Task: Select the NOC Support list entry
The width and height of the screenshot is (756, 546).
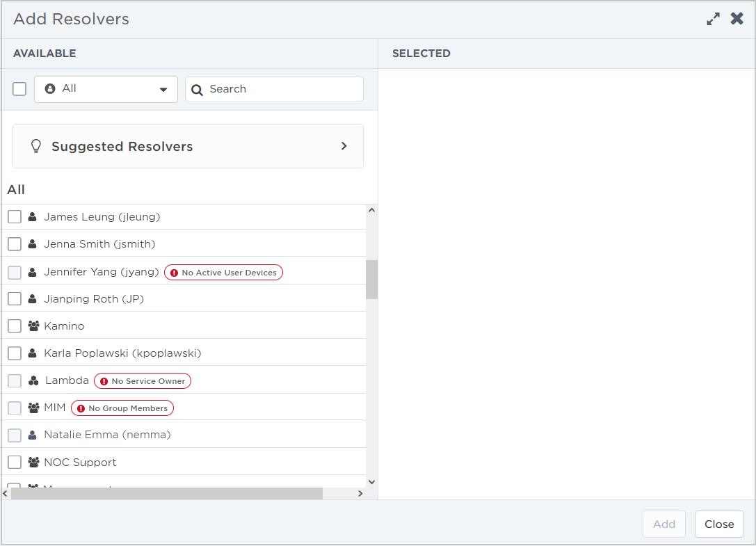Action: click(x=80, y=463)
